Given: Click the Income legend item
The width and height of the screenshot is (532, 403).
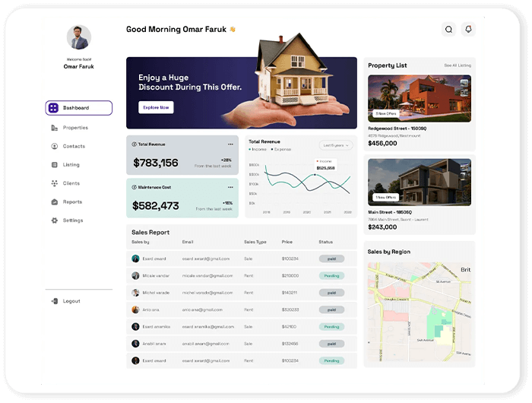Looking at the screenshot, I should point(258,149).
